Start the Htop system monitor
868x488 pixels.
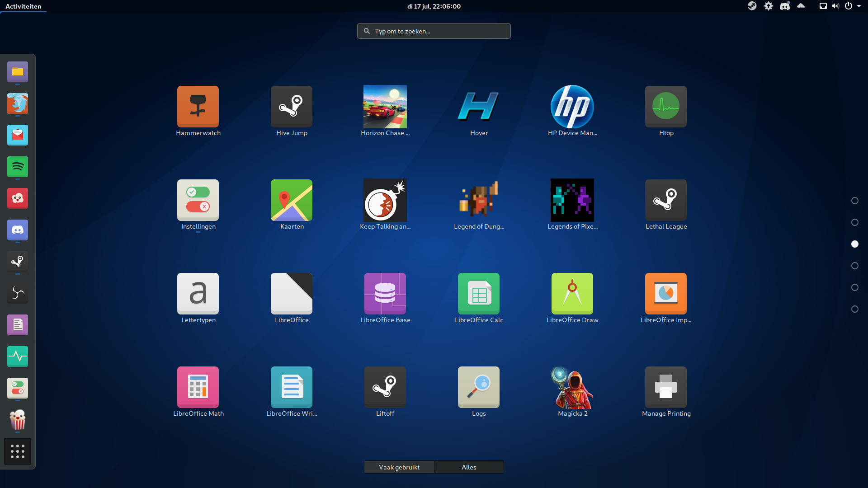click(666, 107)
